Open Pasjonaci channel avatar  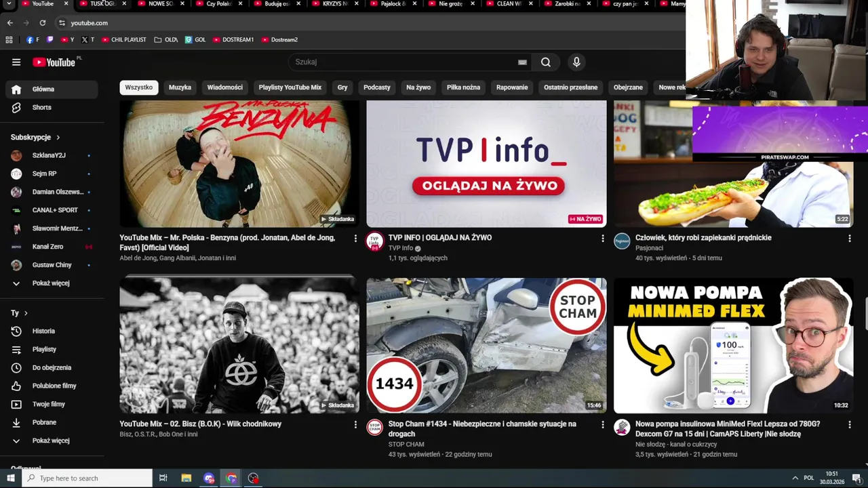622,241
